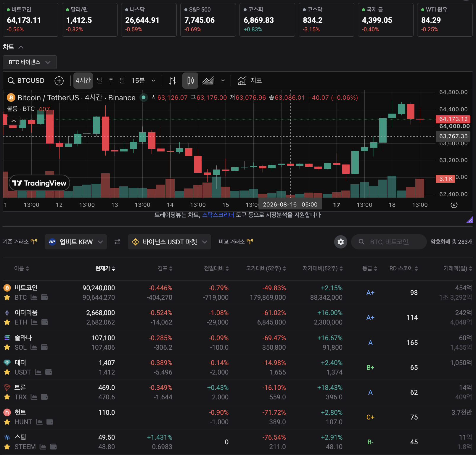Expand the time interval dropdown chevron

(x=153, y=80)
